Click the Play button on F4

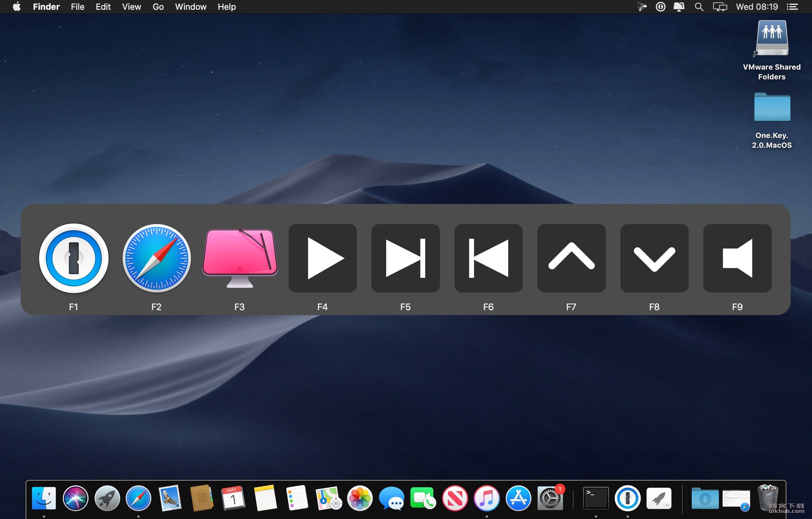pos(323,258)
